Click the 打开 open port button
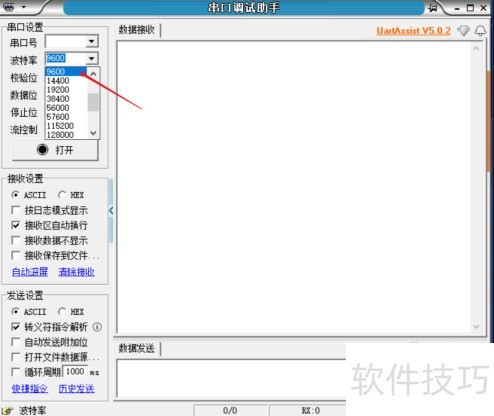 tap(55, 150)
